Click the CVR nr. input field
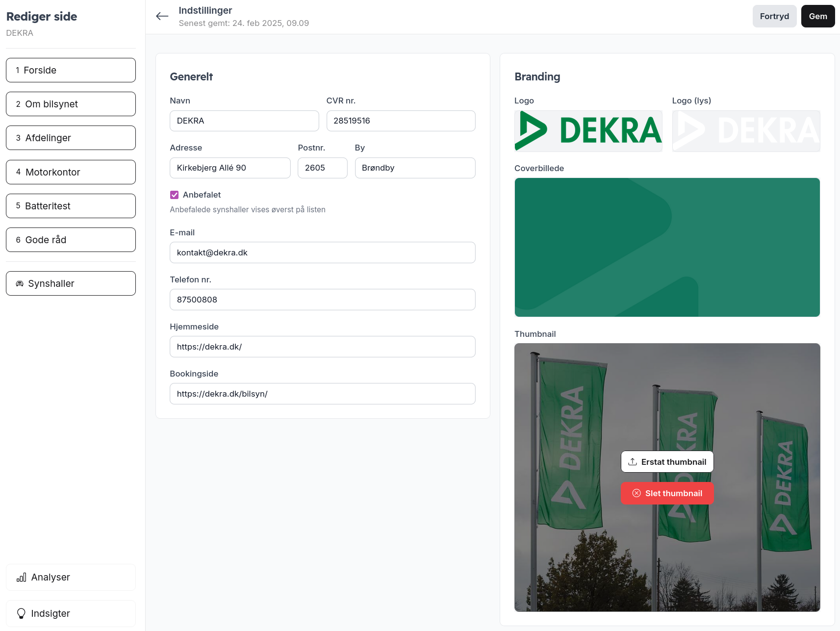Viewport: 840px width, 631px height. 401,121
